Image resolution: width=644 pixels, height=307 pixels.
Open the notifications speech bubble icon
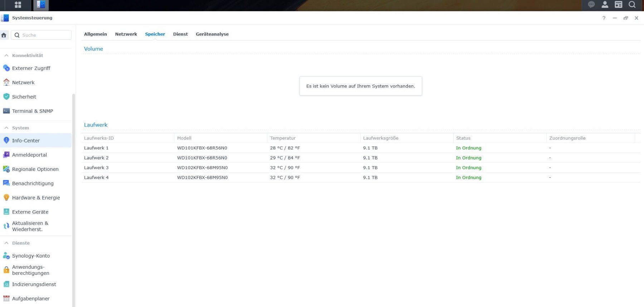591,5
